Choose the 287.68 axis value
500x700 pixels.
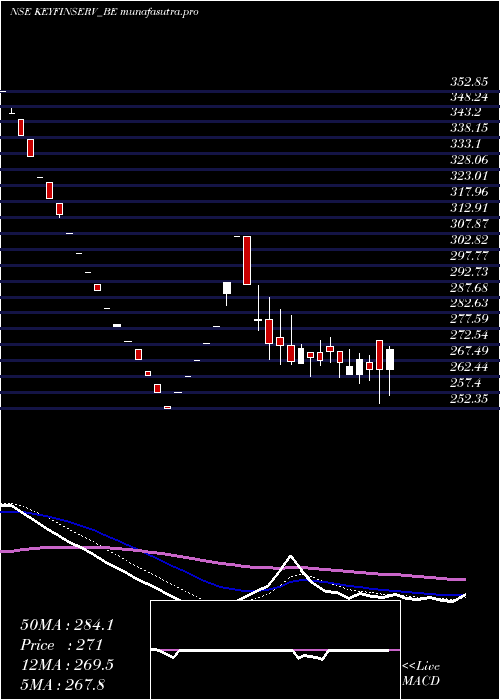point(468,287)
